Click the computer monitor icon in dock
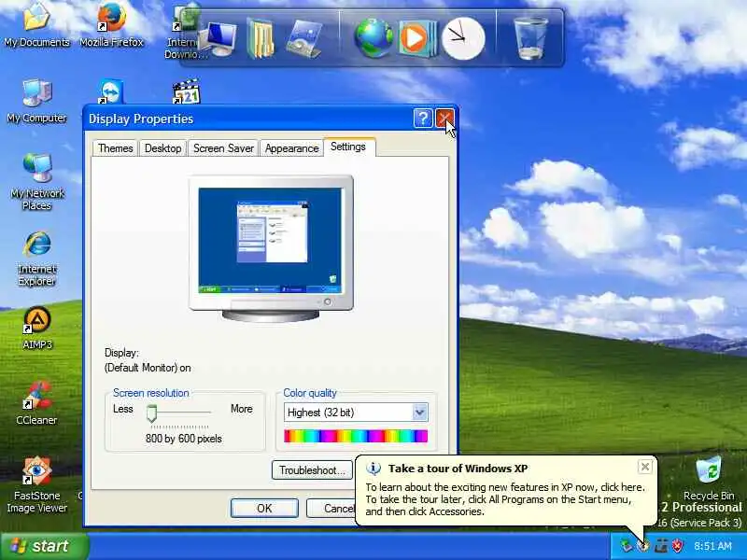 (x=218, y=39)
